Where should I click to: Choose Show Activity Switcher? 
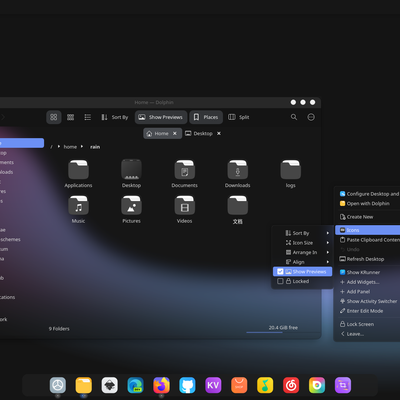click(x=367, y=301)
